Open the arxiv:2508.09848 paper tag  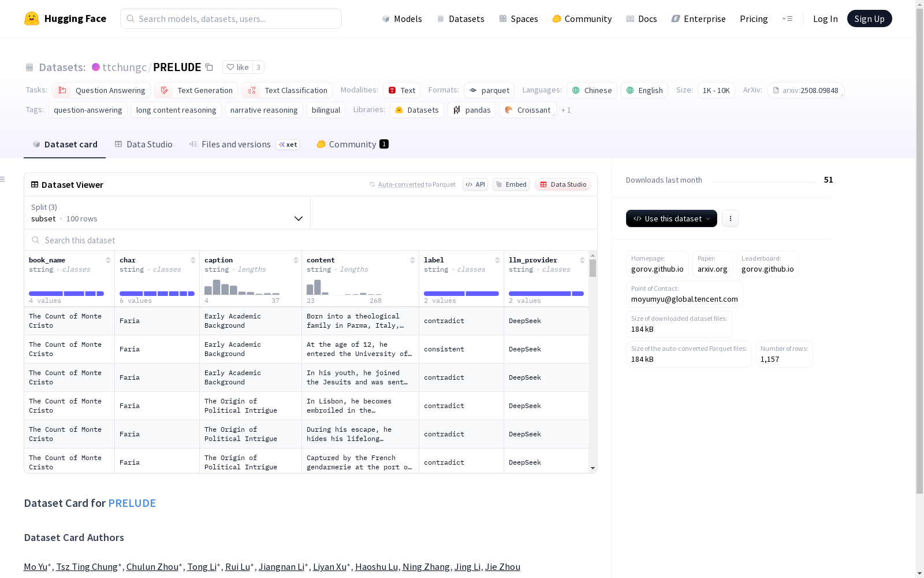pyautogui.click(x=806, y=90)
